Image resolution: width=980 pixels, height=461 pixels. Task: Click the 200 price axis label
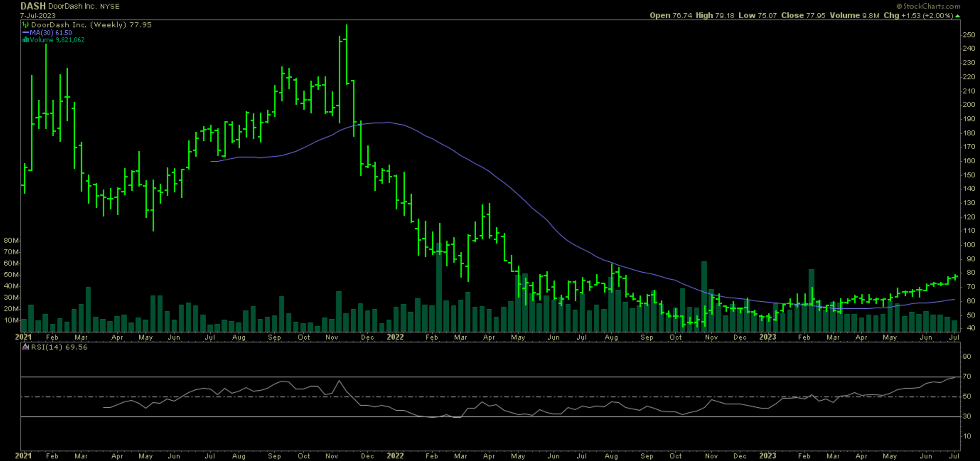tap(969, 105)
